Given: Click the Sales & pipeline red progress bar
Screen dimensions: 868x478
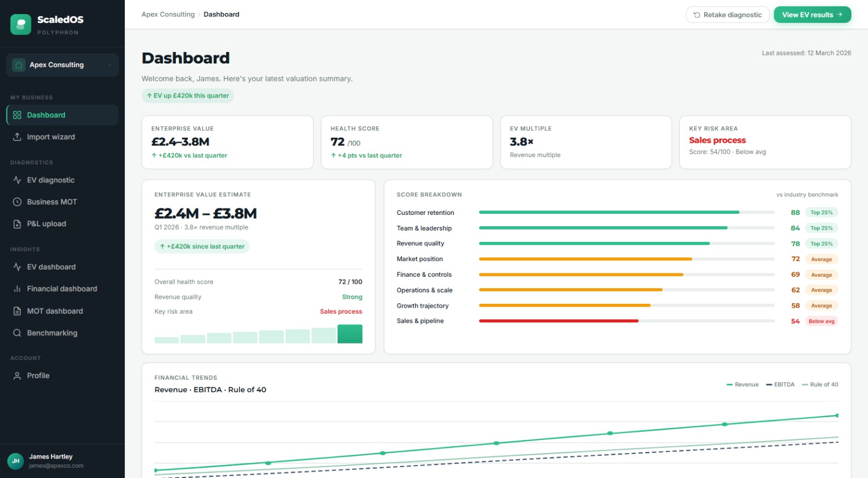Looking at the screenshot, I should pyautogui.click(x=558, y=321).
